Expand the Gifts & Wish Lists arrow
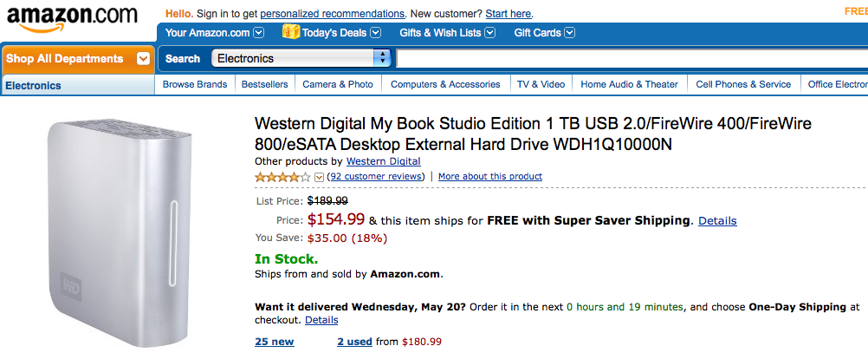The height and width of the screenshot is (359, 868). tap(490, 33)
